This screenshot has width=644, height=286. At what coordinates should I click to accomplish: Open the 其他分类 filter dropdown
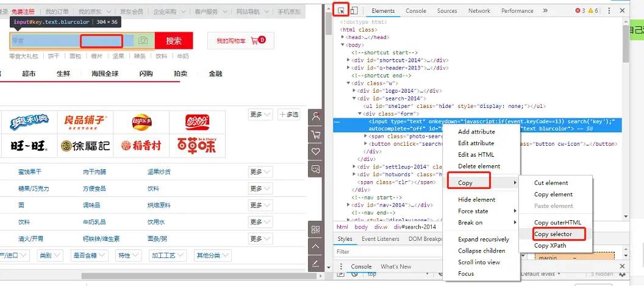pyautogui.click(x=212, y=256)
